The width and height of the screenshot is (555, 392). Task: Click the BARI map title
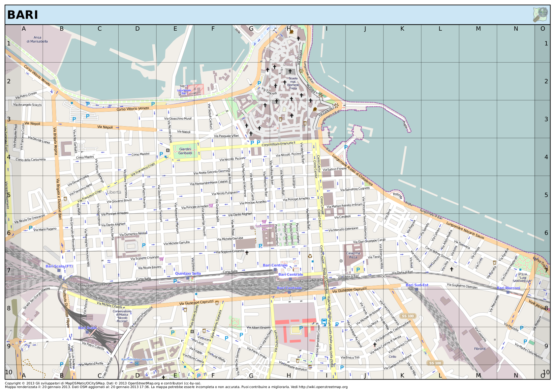coord(22,15)
